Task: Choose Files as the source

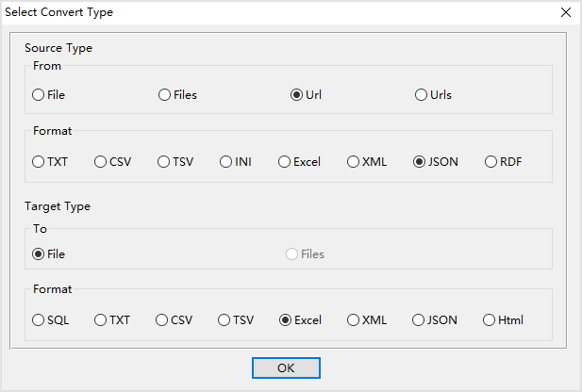Action: 165,95
